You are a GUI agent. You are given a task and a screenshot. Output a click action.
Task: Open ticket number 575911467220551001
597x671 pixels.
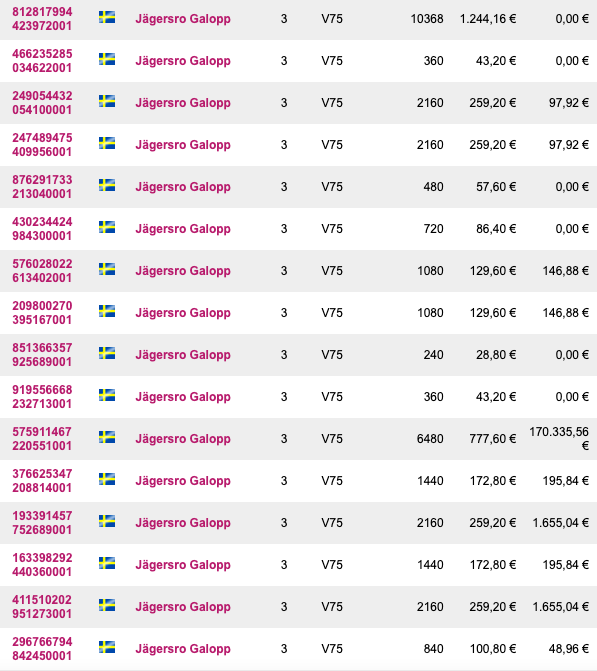[42, 439]
